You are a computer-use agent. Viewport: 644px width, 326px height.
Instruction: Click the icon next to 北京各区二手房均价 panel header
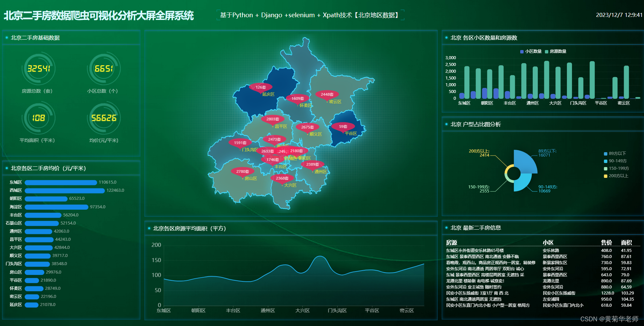[7, 168]
